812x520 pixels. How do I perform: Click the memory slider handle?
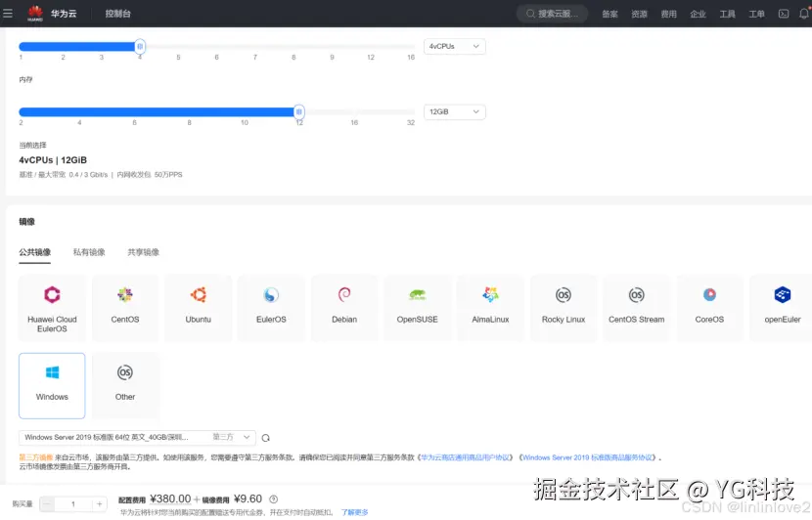click(298, 111)
